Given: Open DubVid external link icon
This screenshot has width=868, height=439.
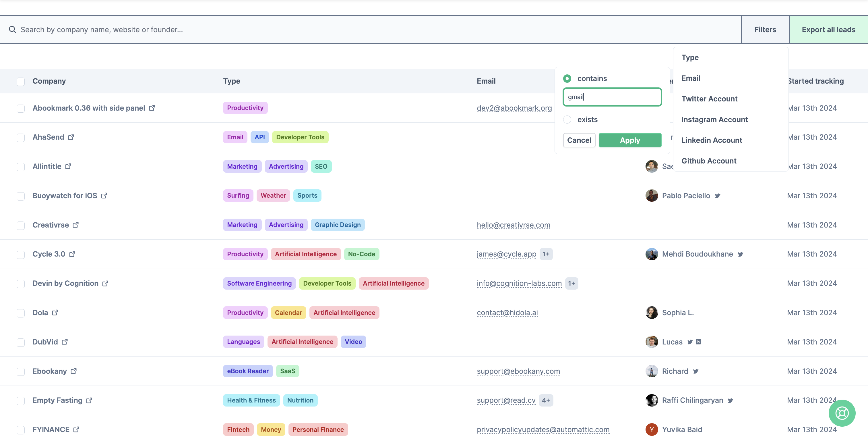Looking at the screenshot, I should click(x=65, y=342).
